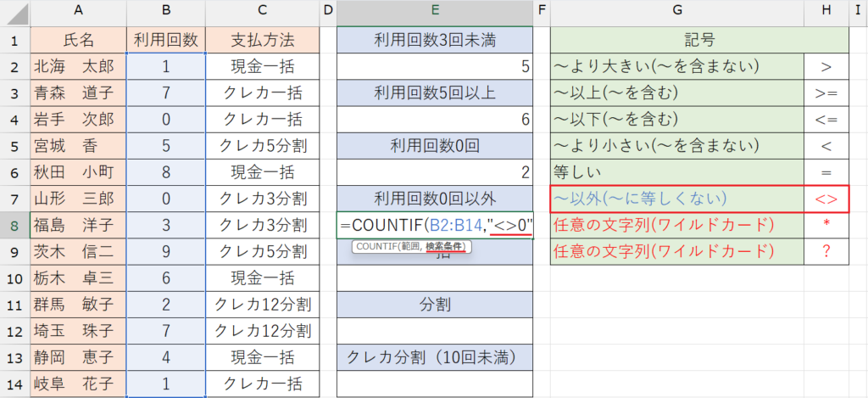This screenshot has height=398, width=868.
Task: Click クレカ一括 in 岐阜 花子 row
Action: [263, 384]
